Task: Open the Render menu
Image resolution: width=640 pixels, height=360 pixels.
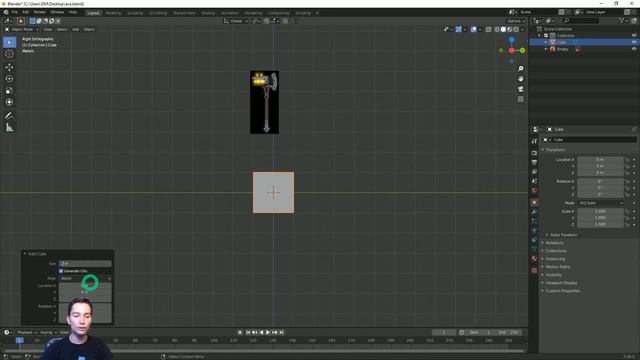Action: tap(40, 12)
